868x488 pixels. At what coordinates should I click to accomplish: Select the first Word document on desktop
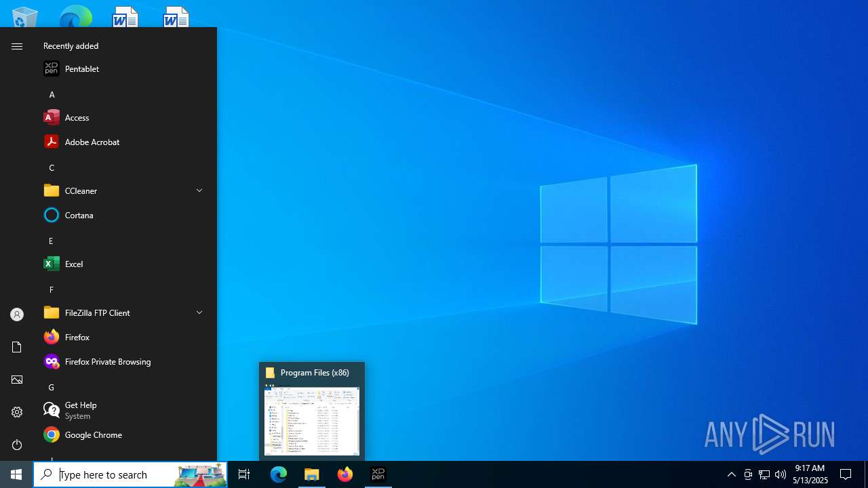(x=125, y=16)
